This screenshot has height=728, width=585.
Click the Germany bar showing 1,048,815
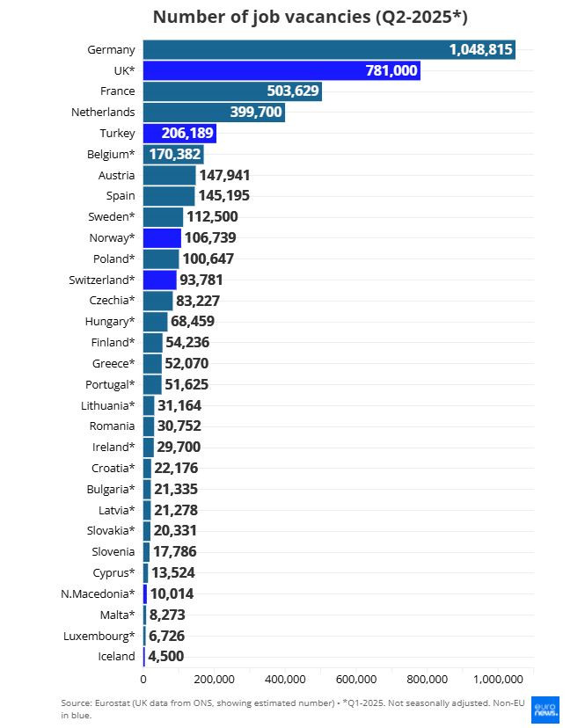[x=328, y=50]
